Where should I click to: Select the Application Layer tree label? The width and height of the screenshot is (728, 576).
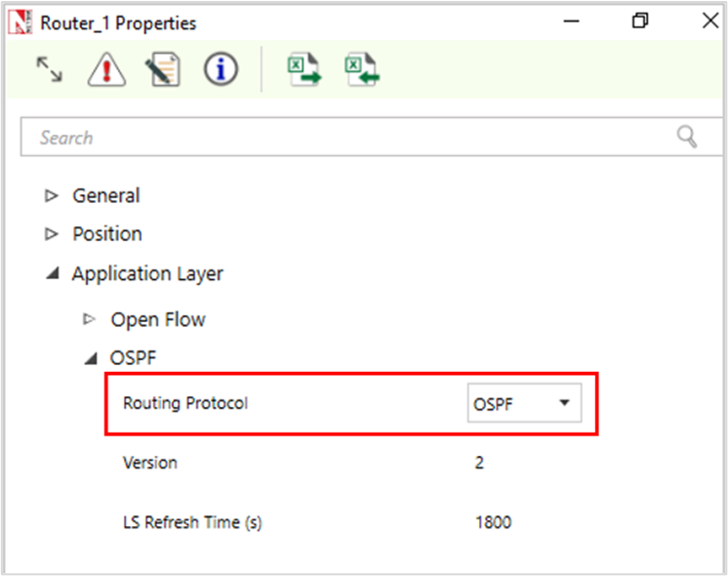147,274
